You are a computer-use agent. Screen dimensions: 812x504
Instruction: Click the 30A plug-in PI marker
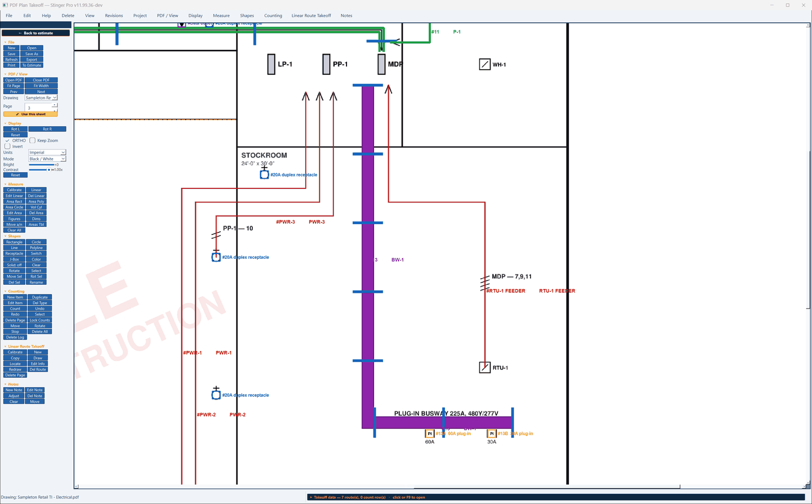pyautogui.click(x=492, y=434)
